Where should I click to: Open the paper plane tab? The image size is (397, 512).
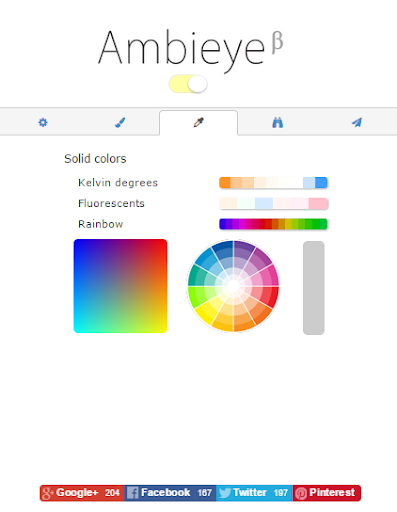tap(357, 122)
